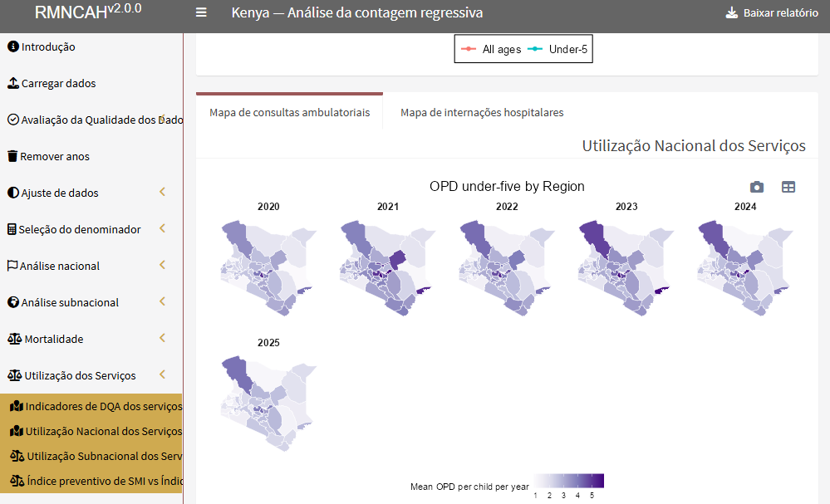Click the 2022 Kenya map

(507, 268)
